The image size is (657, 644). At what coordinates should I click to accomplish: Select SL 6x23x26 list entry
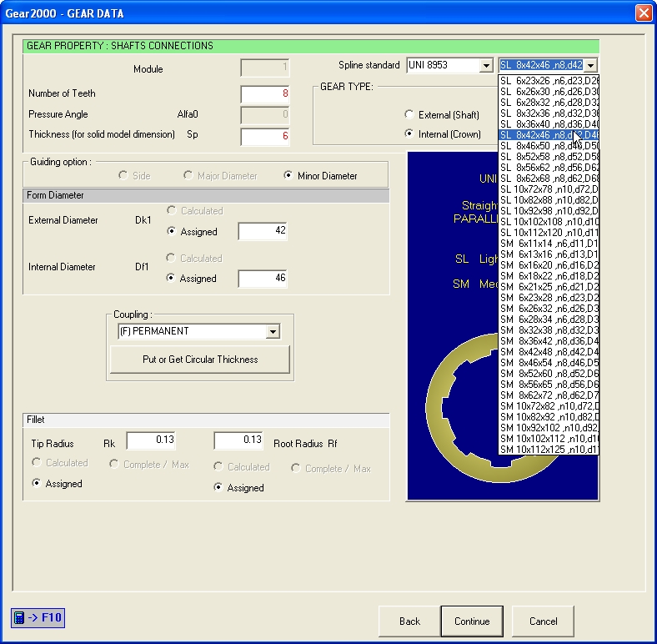[549, 81]
